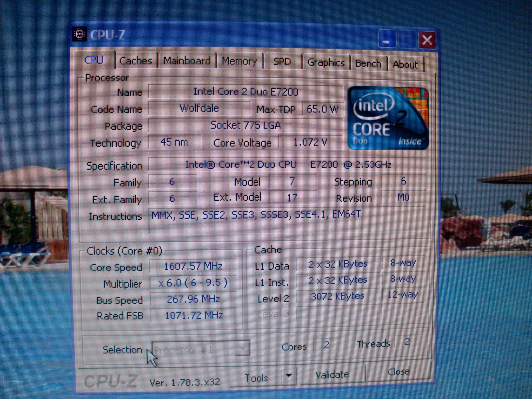Screen dimensions: 532x399
Task: Expand the Tools dropdown arrow
Action: tap(289, 376)
